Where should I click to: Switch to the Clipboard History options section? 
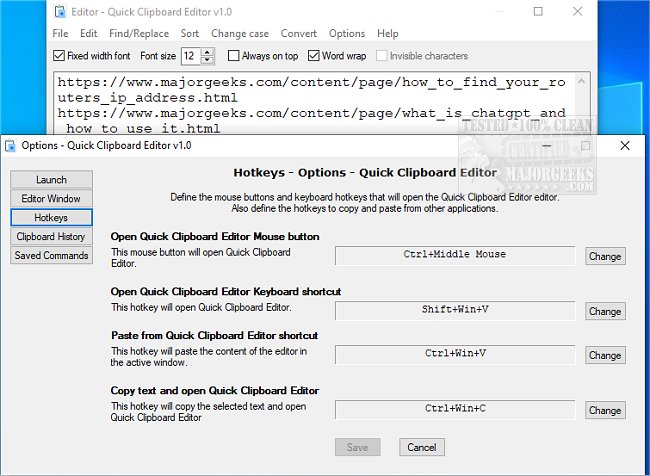tap(51, 236)
